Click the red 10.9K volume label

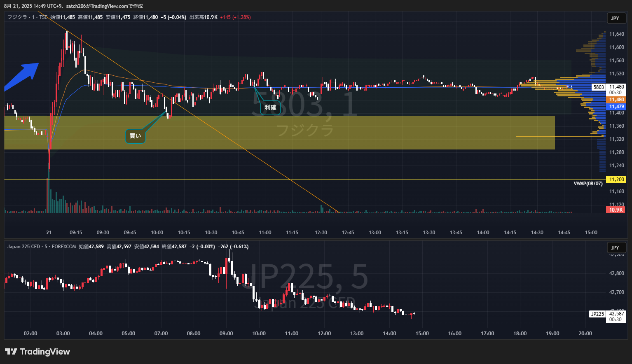[x=616, y=210]
